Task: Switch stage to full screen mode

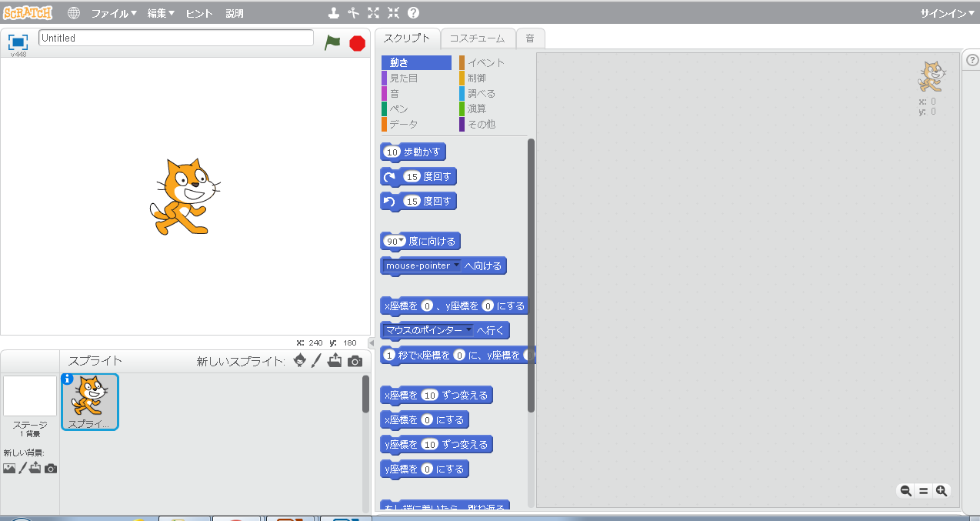Action: [18, 41]
